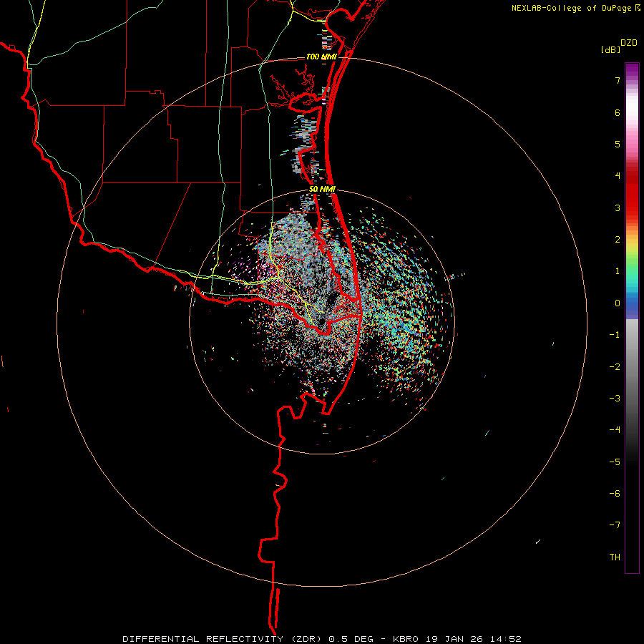Click the color bar at 0 dB blue
The height and width of the screenshot is (644, 644).
point(632,303)
